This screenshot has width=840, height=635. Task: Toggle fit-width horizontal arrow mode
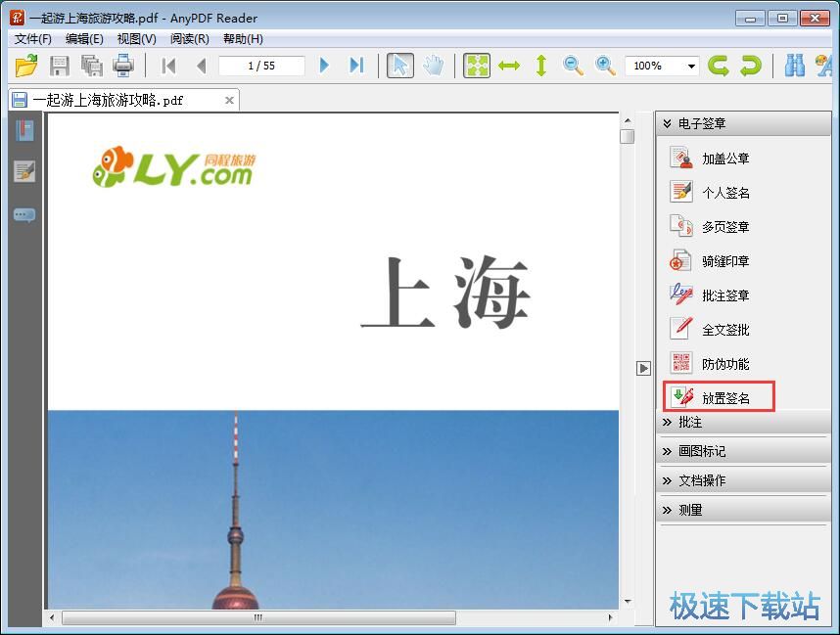(508, 66)
